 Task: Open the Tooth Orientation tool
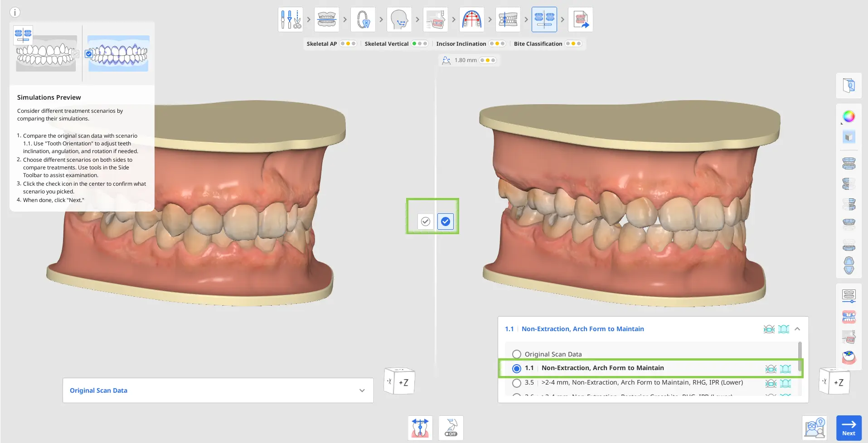pos(420,428)
